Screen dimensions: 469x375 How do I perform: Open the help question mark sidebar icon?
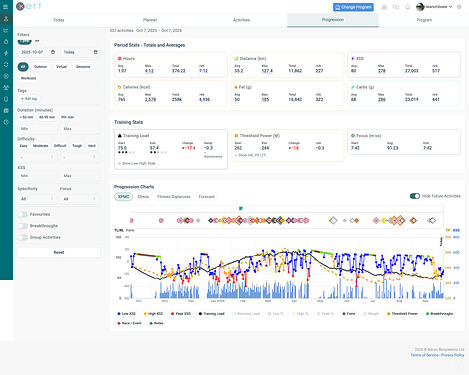[6, 122]
